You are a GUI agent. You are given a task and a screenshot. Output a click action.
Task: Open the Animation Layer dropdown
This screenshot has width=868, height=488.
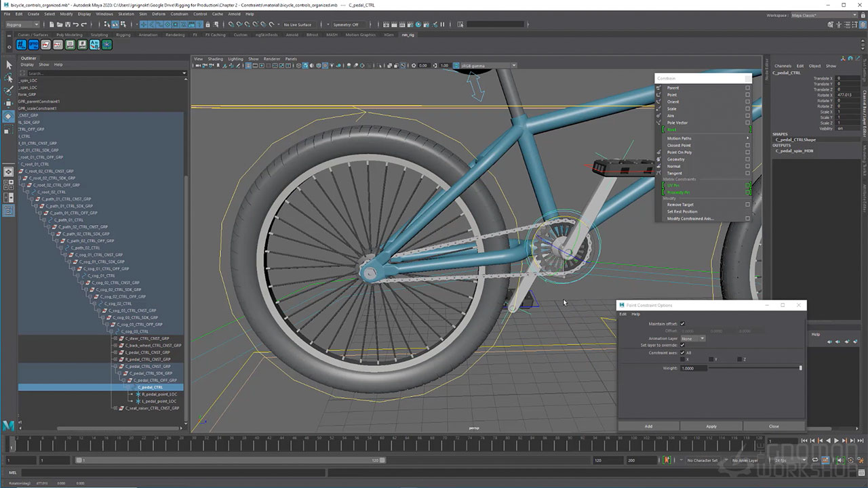pos(692,338)
